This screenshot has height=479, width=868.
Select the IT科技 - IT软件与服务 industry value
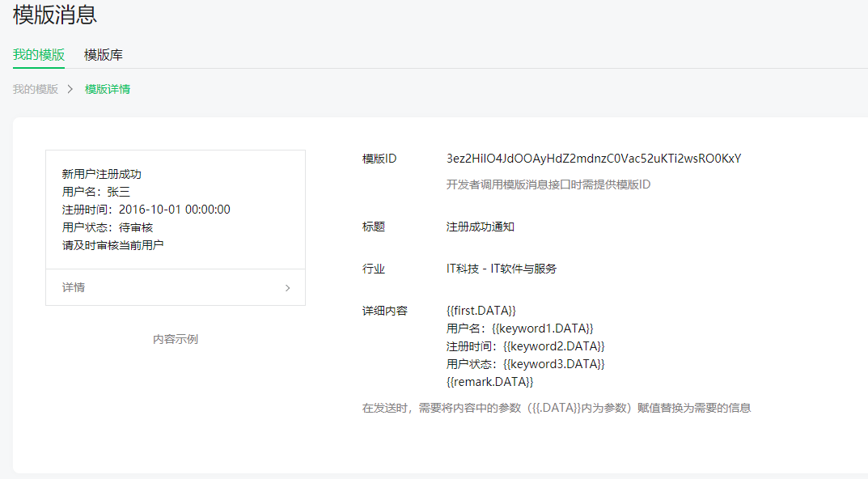point(502,269)
